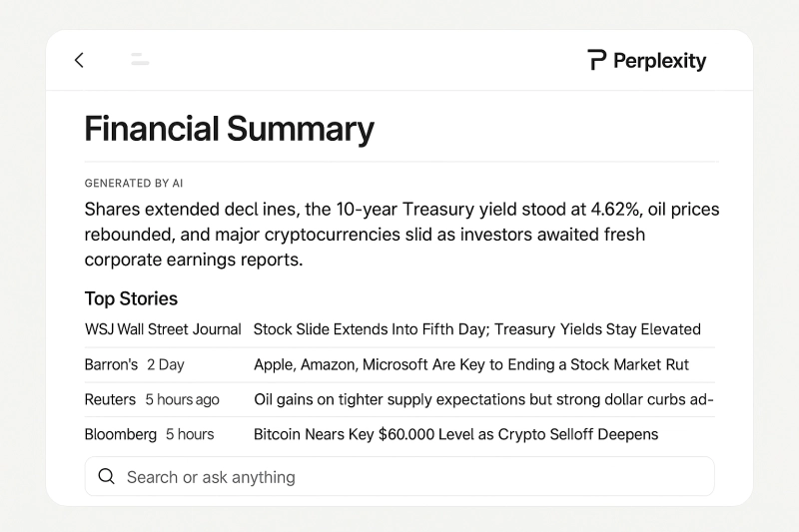The image size is (799, 532).
Task: Open the "Oil gains on tighter supply" story
Action: 483,399
